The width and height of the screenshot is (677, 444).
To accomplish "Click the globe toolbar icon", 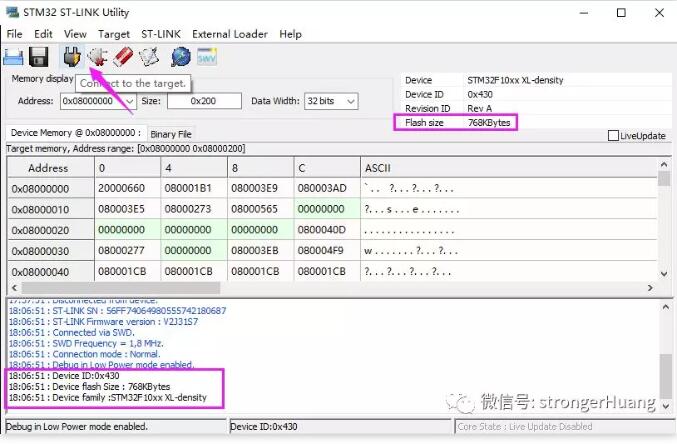I will (181, 57).
